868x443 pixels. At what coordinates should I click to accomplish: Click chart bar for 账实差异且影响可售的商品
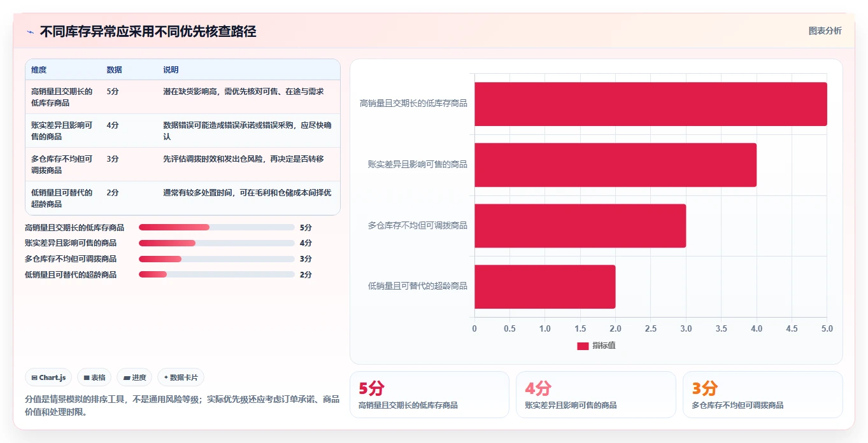tap(615, 165)
